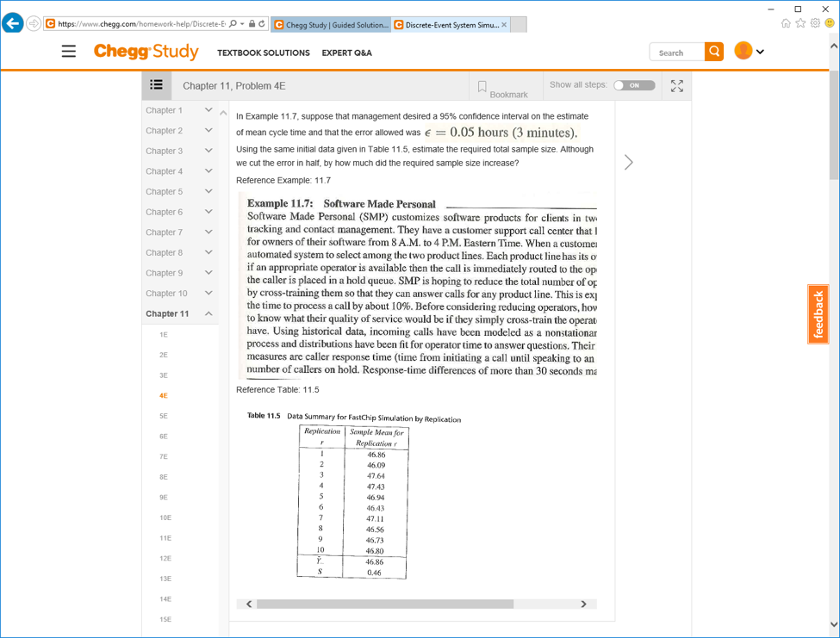Expand Chapter 1 in sidebar
This screenshot has width=840, height=638.
179,110
